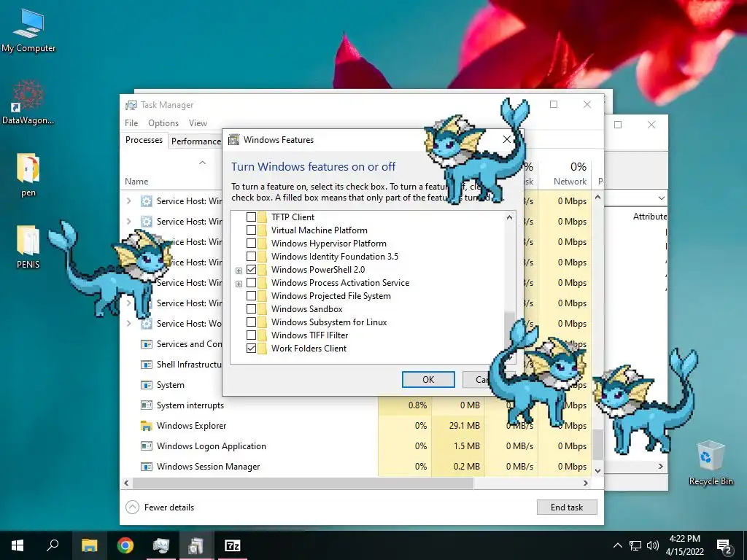Open taskbar Search magnifier
The image size is (747, 560).
click(53, 545)
